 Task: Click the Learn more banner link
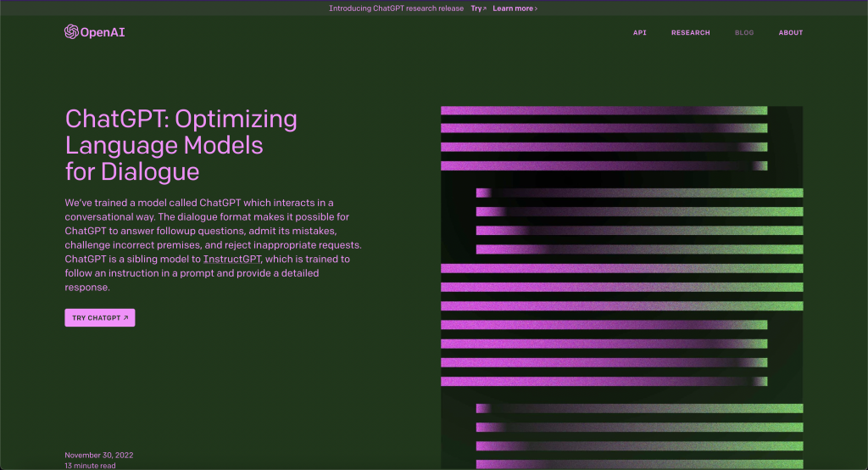point(512,8)
